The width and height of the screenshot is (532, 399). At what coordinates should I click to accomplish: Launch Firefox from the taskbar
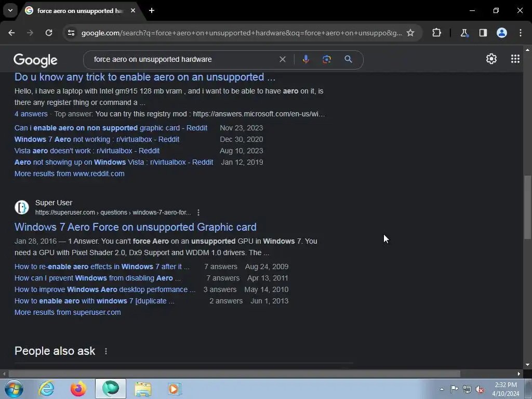[x=78, y=389]
